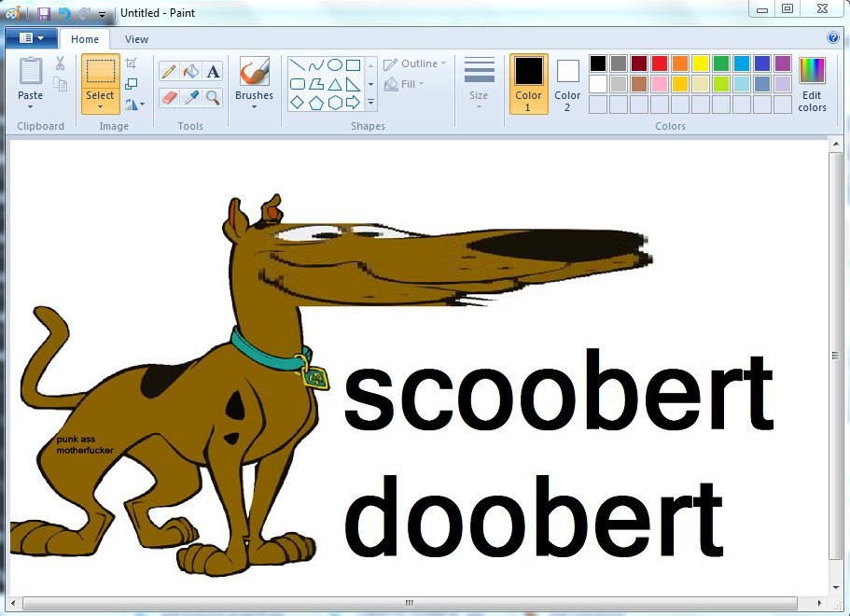Select the Eraser tool
The width and height of the screenshot is (850, 616).
pyautogui.click(x=169, y=98)
